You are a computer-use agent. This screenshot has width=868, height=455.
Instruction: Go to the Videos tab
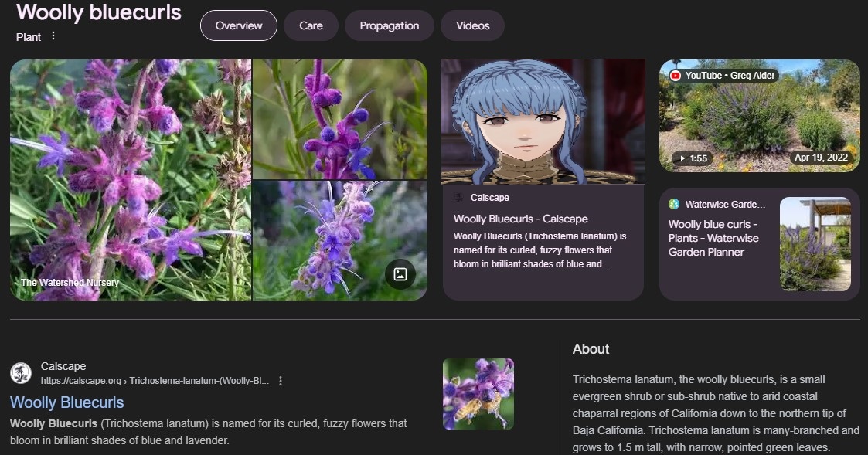tap(473, 25)
